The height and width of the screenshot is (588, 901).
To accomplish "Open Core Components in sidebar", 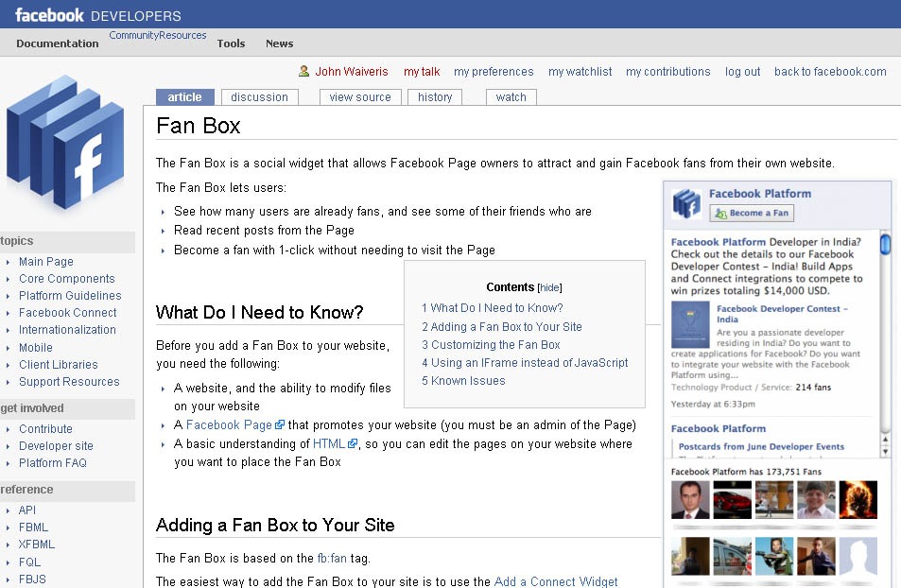I will [x=67, y=278].
